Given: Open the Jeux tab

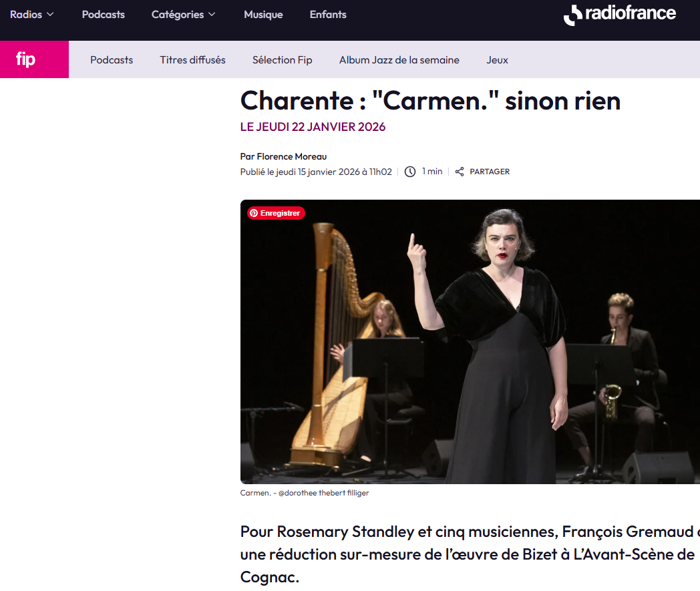Looking at the screenshot, I should click(x=498, y=60).
